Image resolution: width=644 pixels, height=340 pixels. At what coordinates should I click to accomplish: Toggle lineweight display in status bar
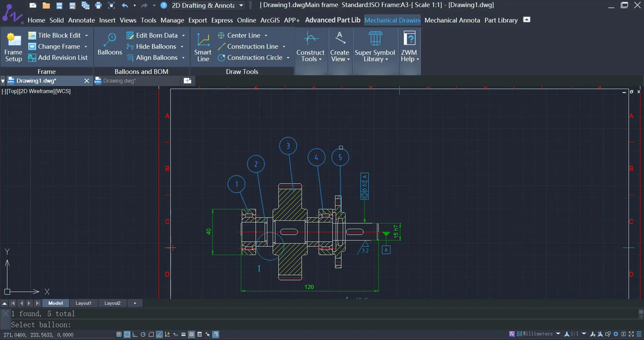tap(183, 334)
